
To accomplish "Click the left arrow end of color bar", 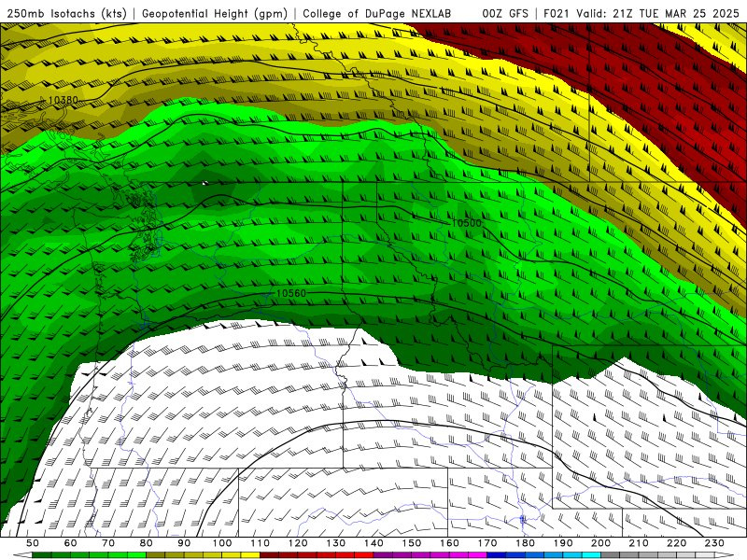I will click(x=22, y=555).
